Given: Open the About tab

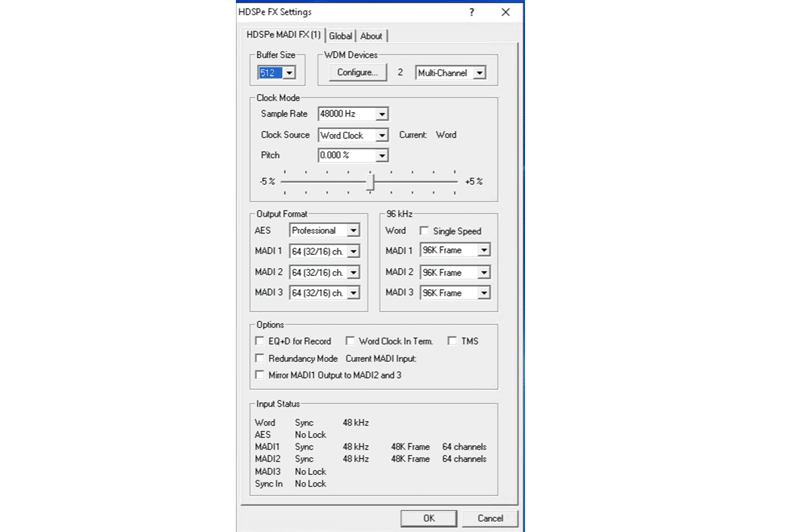Looking at the screenshot, I should (372, 36).
